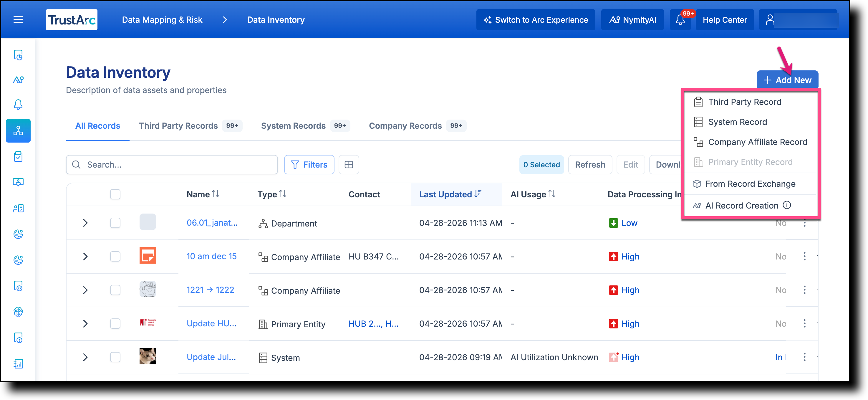Toggle the column layout grid icon

click(349, 165)
